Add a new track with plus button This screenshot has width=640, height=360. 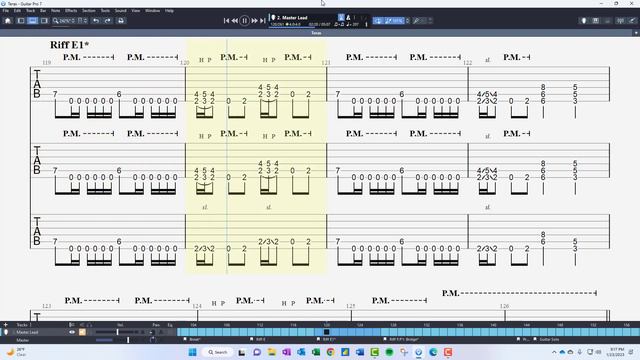point(5,325)
